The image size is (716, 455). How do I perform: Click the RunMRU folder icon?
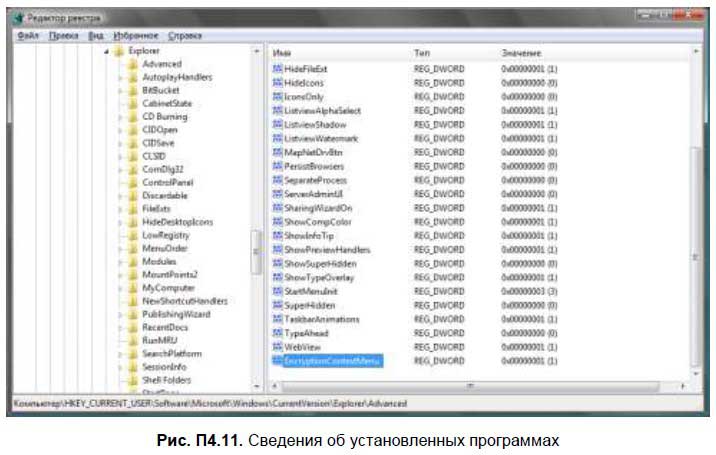(132, 340)
